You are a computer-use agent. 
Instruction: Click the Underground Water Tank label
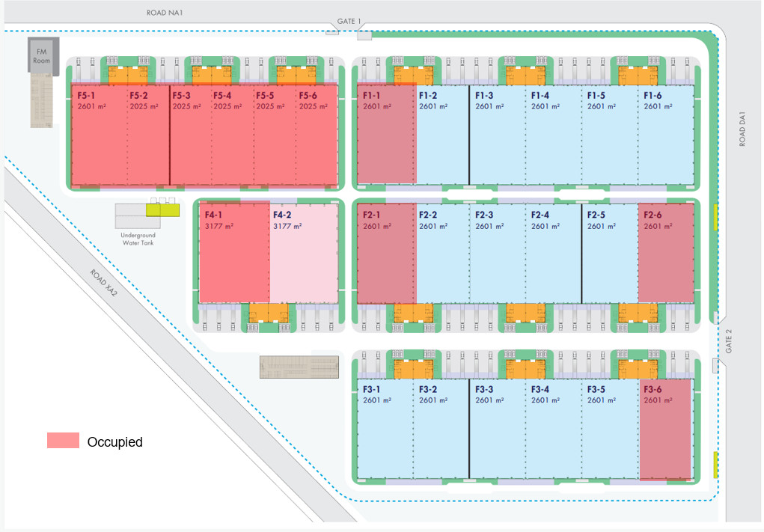(138, 239)
